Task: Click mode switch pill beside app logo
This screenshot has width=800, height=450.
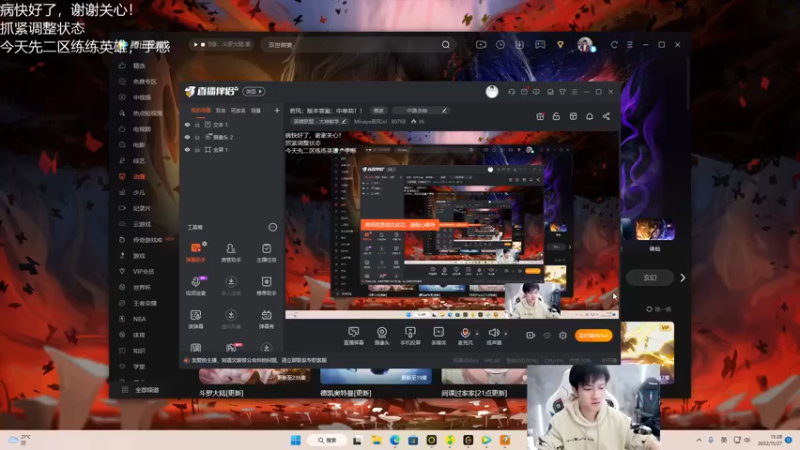Action: point(254,91)
